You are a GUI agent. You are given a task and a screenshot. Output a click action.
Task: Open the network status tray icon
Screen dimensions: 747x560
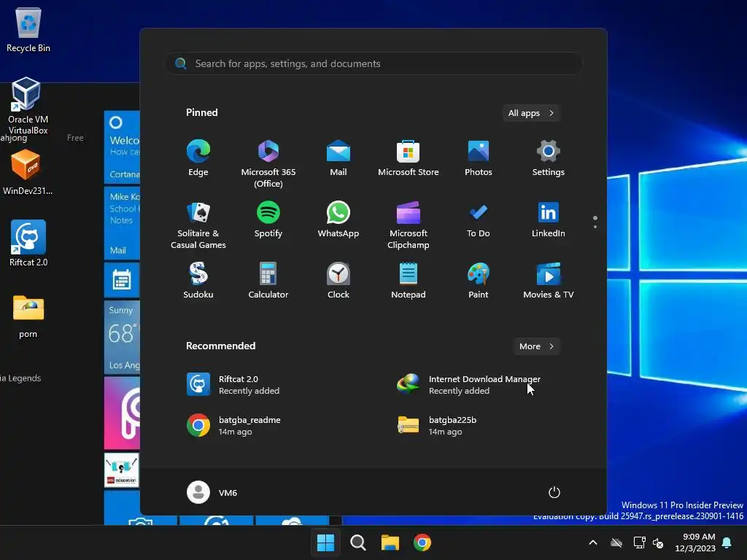[639, 542]
